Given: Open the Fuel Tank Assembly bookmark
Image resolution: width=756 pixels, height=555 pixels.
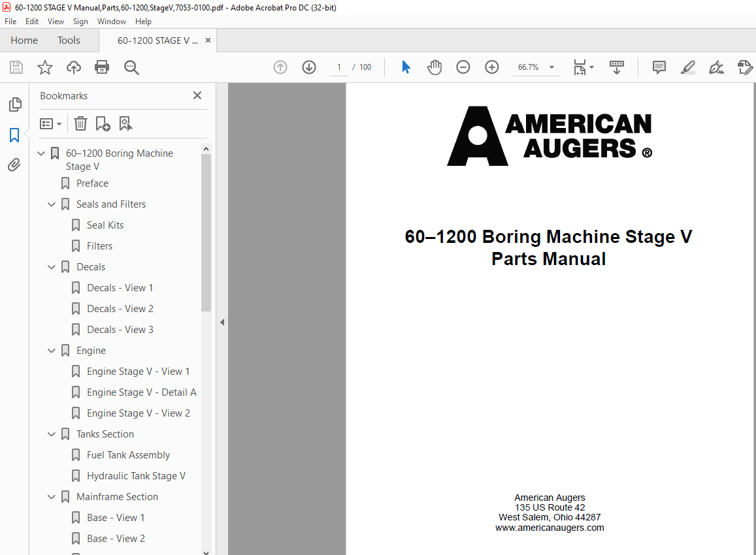Looking at the screenshot, I should [128, 455].
